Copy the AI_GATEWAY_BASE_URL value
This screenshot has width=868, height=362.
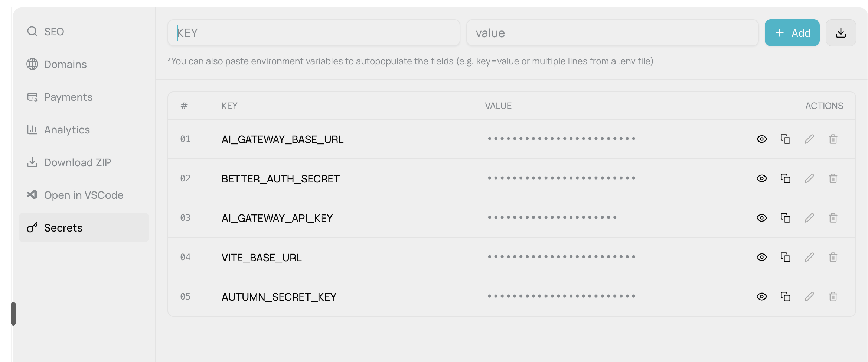(x=785, y=139)
